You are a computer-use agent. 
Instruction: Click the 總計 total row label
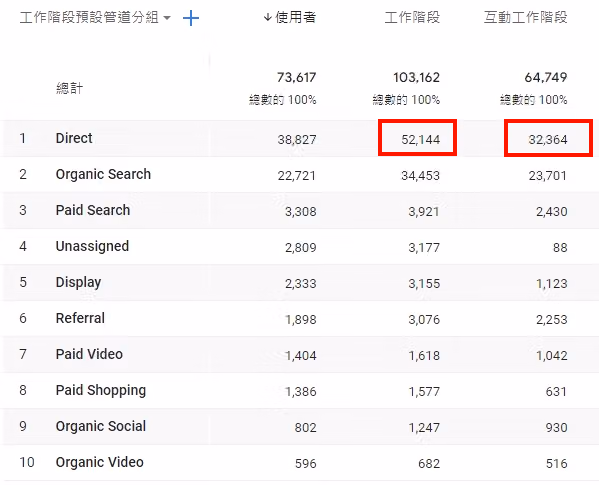(69, 88)
